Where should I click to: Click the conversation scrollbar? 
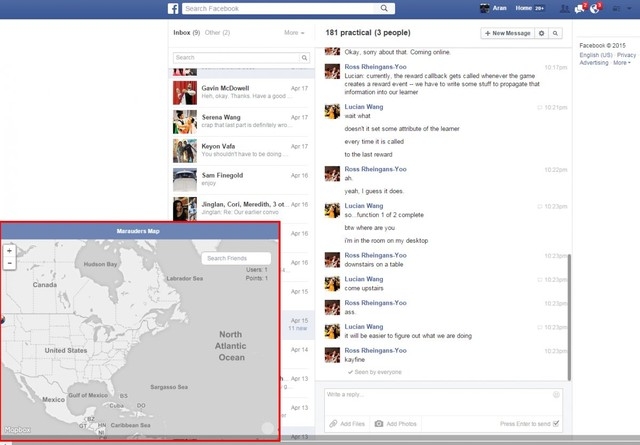point(569,318)
